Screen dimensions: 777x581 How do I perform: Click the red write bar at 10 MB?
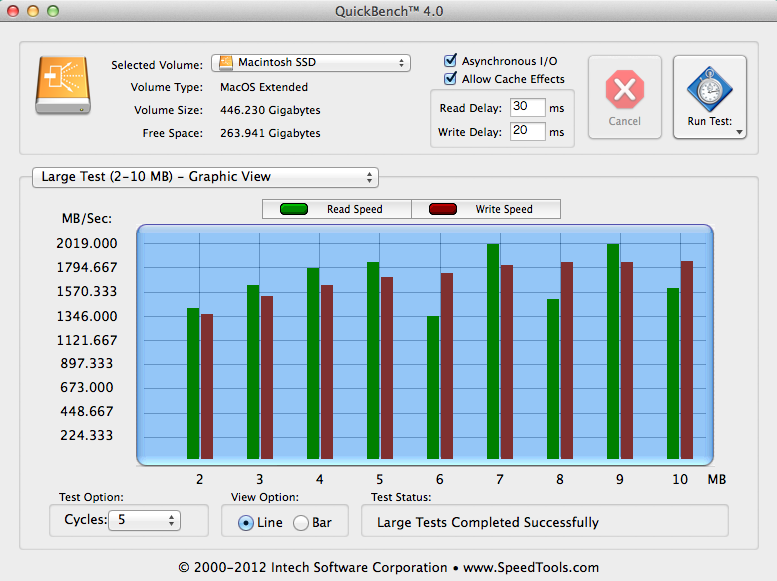(x=687, y=360)
